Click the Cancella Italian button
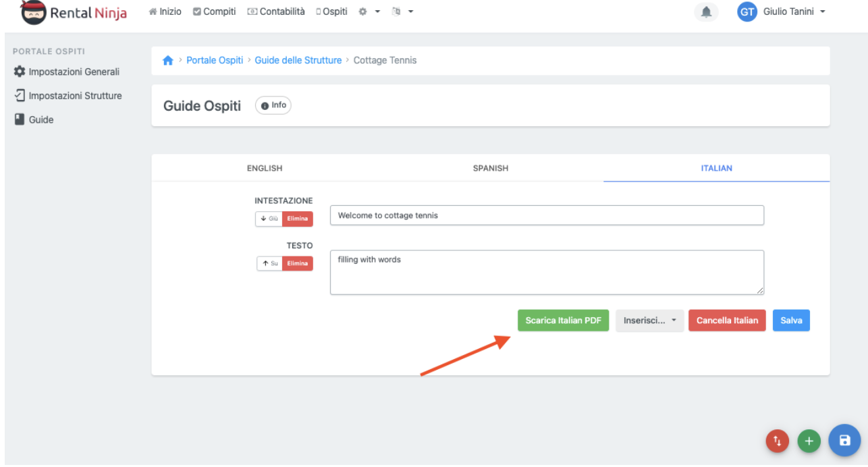This screenshot has height=467, width=868. [727, 321]
